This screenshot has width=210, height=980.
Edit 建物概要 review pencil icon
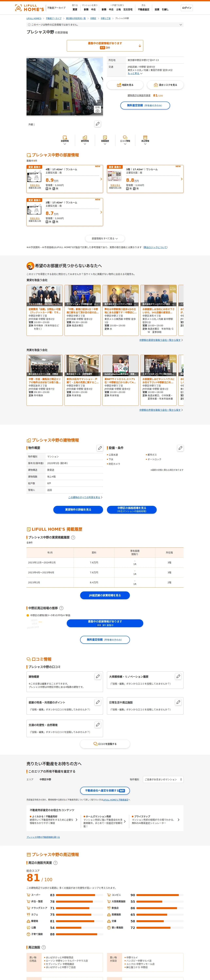coord(98,676)
